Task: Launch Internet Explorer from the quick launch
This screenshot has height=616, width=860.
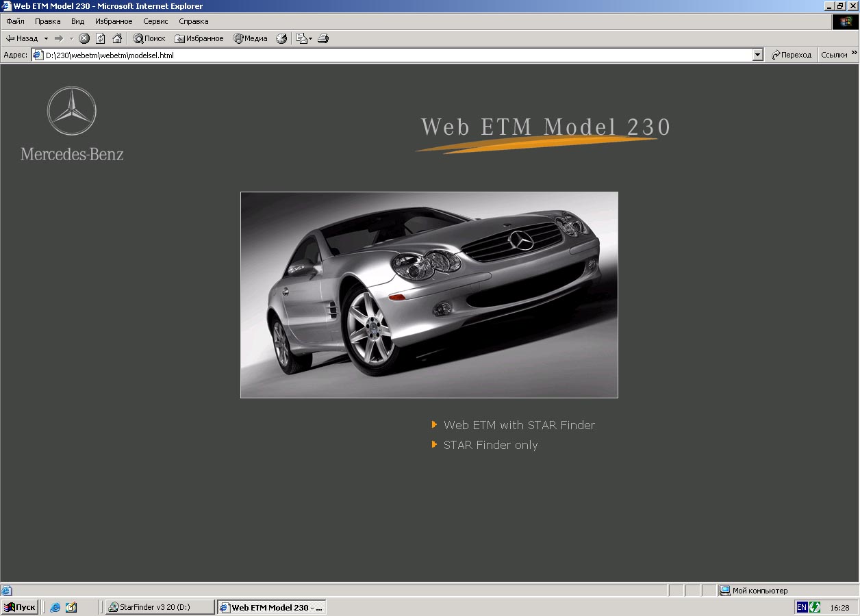Action: (x=55, y=607)
